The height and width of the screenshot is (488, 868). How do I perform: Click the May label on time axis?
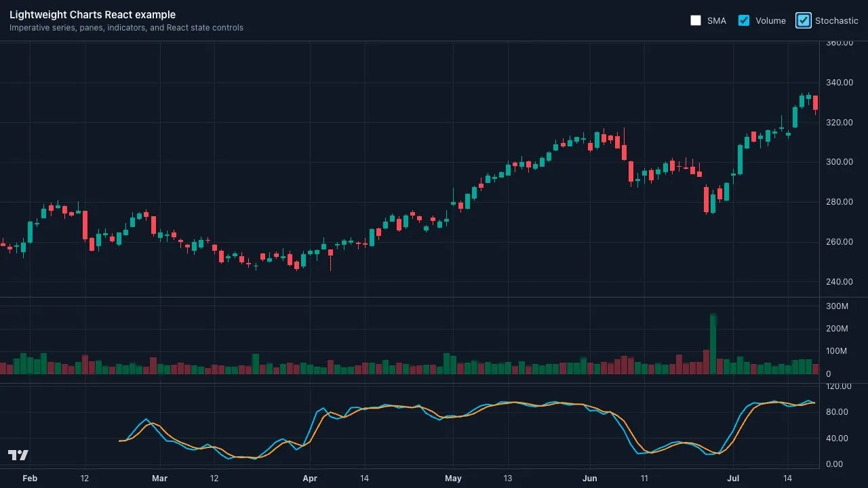point(453,479)
